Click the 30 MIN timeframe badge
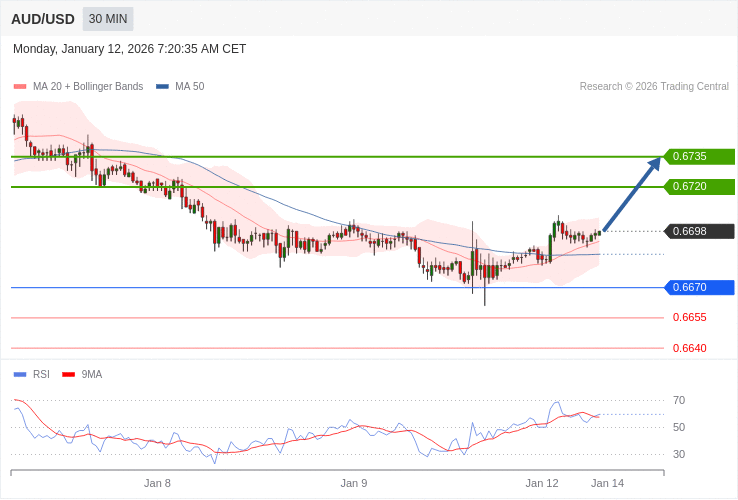Screen dimensions: 738x500 [x=108, y=19]
